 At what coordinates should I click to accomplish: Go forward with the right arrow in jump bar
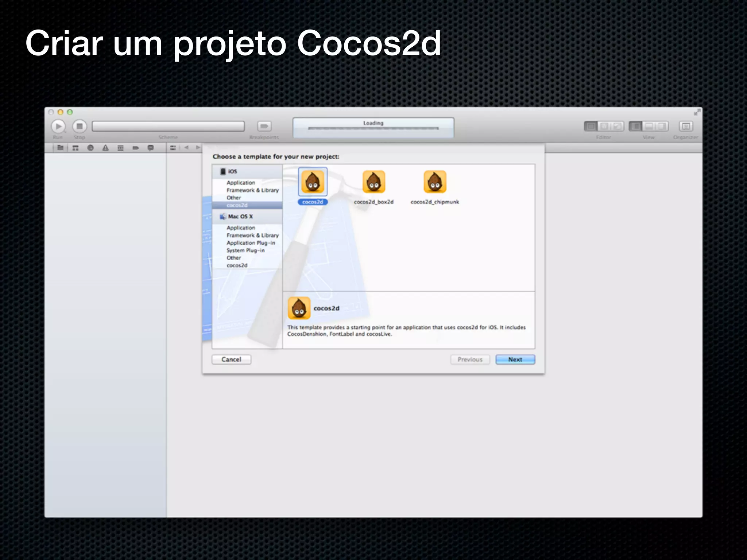click(198, 147)
